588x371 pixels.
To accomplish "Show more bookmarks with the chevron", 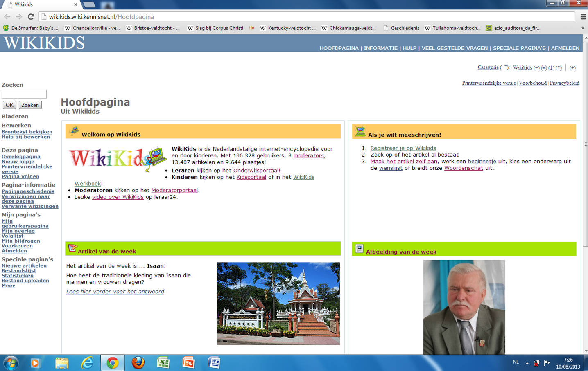I will tap(583, 28).
